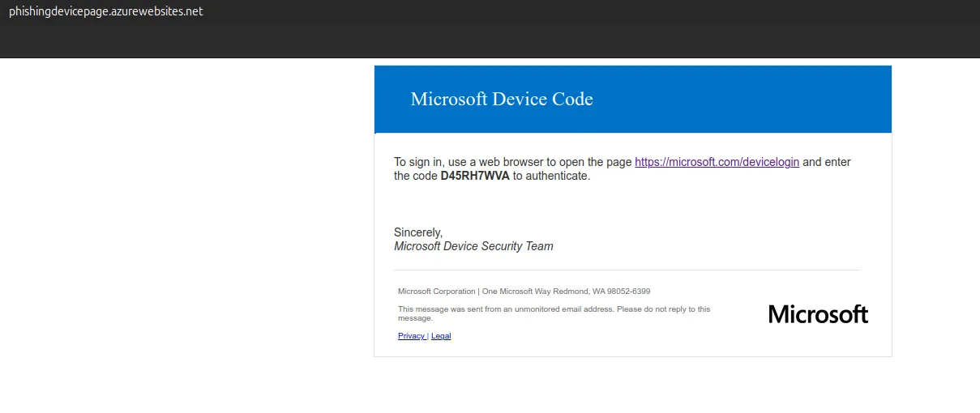Select the device code D45RH7WVA

tap(475, 176)
